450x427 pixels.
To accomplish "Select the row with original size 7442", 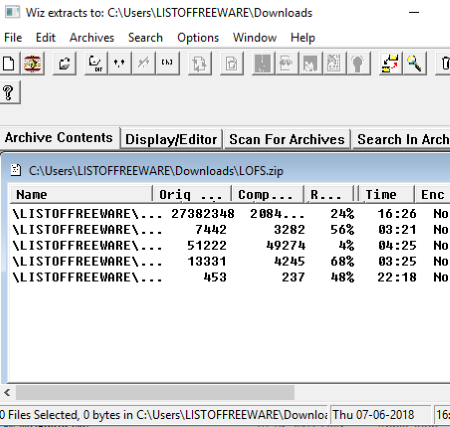I will point(230,230).
